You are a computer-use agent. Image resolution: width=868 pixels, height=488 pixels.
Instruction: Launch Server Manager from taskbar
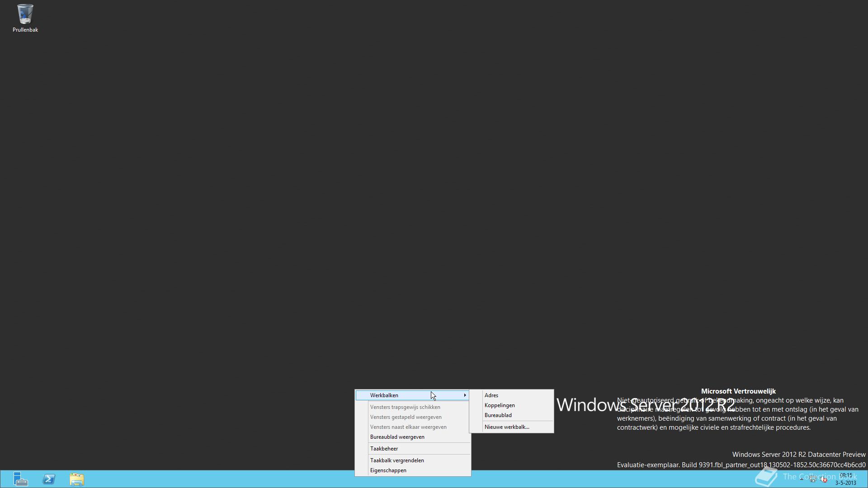point(20,479)
